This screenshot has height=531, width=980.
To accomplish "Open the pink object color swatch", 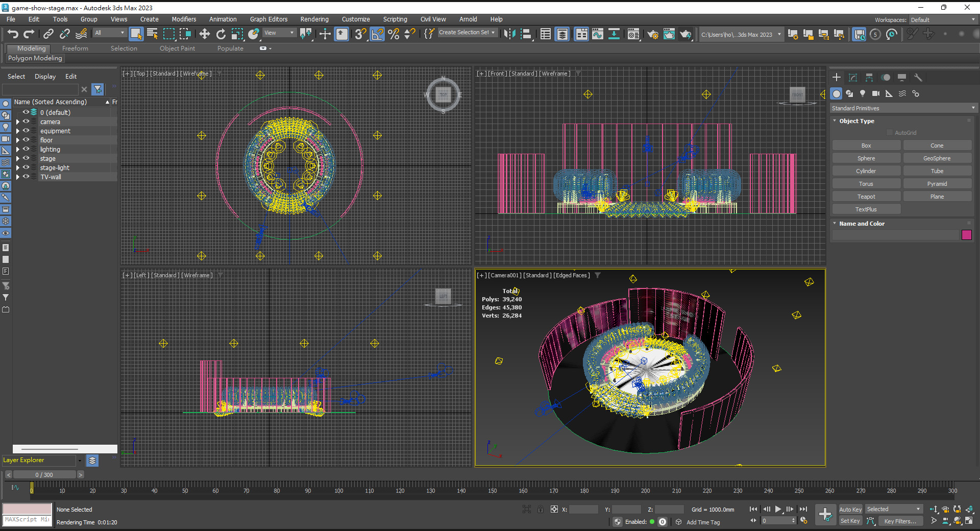I will (x=966, y=235).
